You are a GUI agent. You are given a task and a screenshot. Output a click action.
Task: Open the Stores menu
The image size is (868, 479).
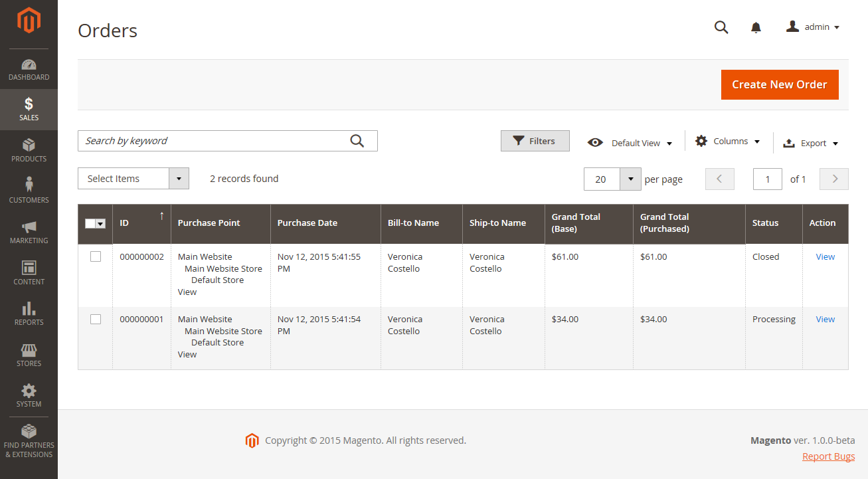[29, 355]
